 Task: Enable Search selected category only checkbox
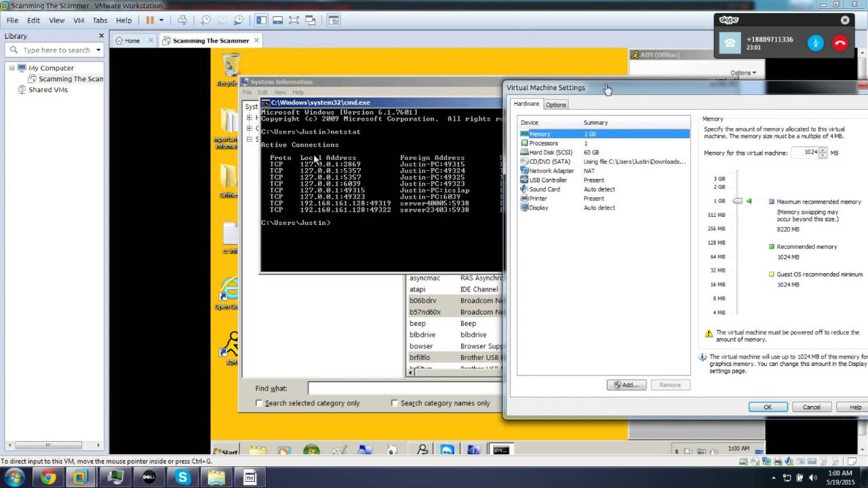(259, 403)
